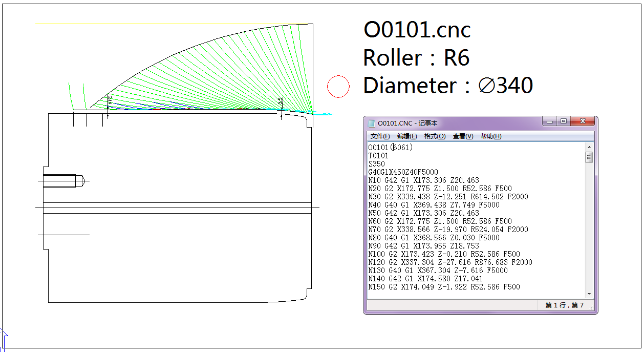Click the O0101.CNC window title bar

click(x=450, y=122)
